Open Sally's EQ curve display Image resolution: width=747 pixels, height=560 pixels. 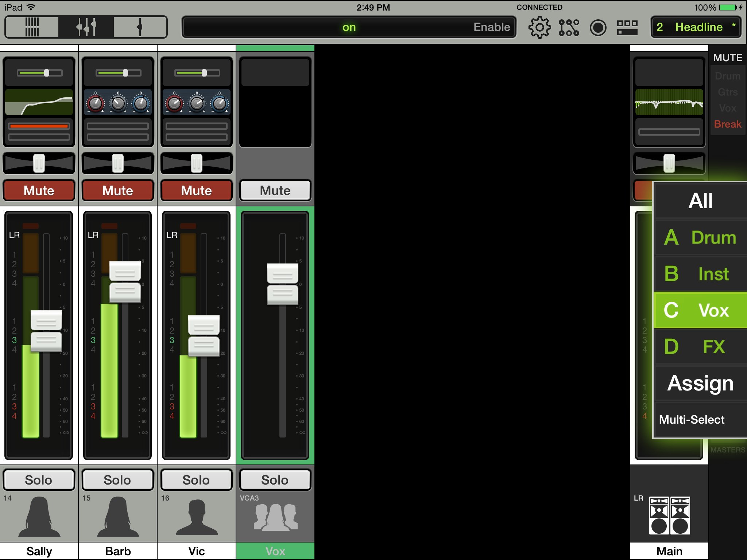tap(39, 102)
